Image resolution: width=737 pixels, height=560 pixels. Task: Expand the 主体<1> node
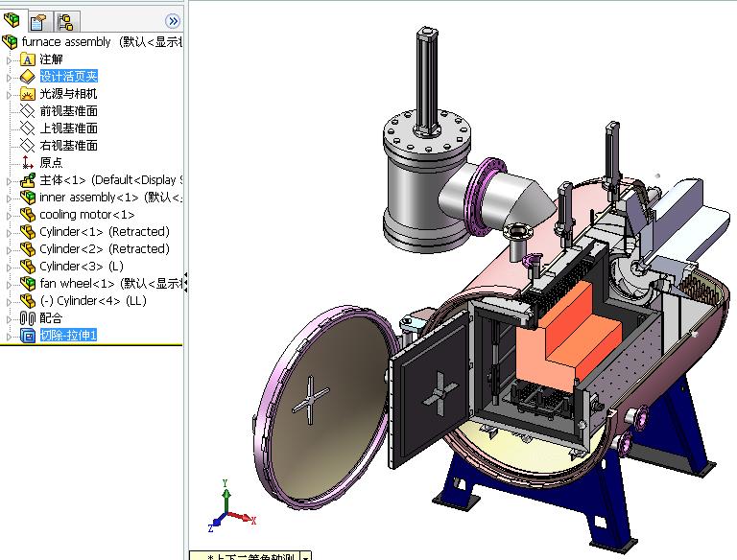coord(9,181)
